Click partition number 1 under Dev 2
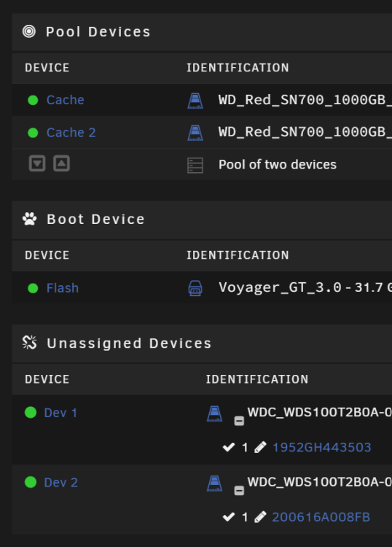Screen dimensions: 392x547 pyautogui.click(x=245, y=517)
